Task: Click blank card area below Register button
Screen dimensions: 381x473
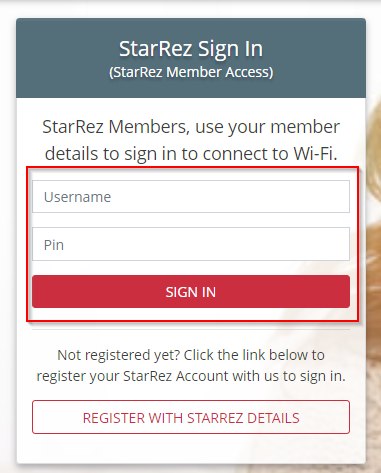Action: click(x=191, y=449)
